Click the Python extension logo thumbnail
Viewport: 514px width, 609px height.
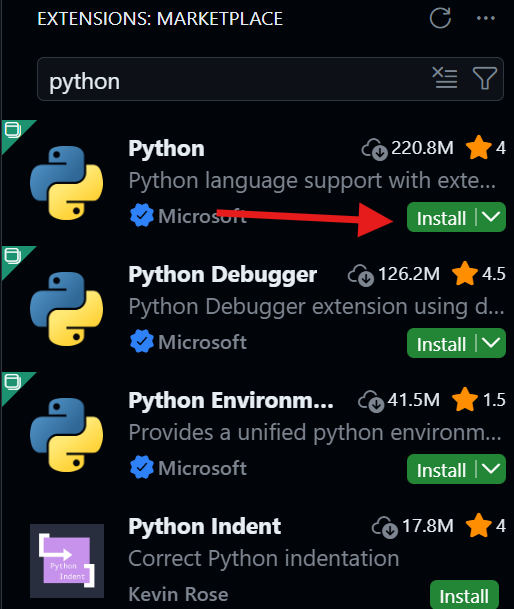[x=66, y=183]
